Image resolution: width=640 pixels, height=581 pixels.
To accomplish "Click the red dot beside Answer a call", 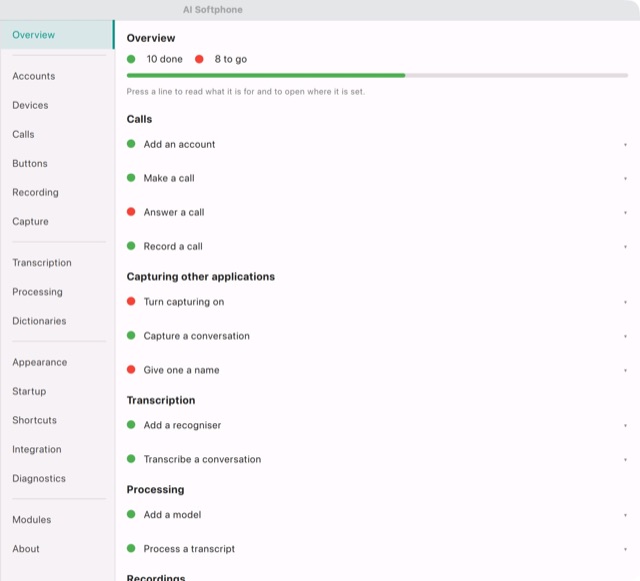I will click(x=131, y=211).
